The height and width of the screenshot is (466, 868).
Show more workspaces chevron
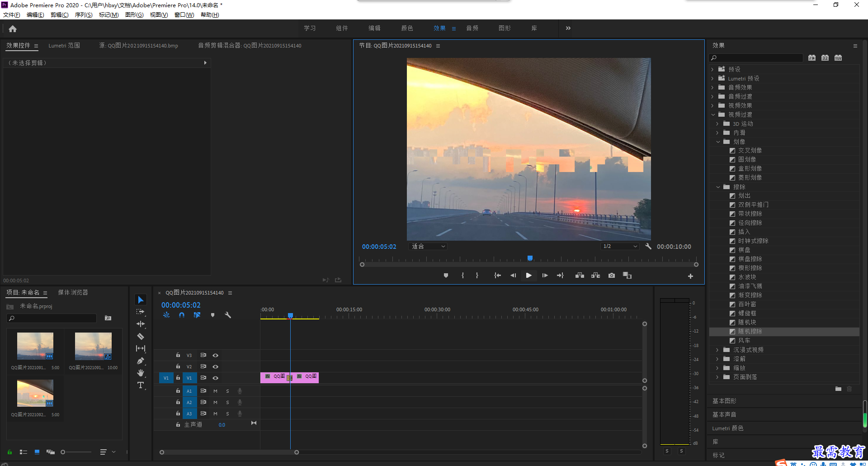coord(568,28)
